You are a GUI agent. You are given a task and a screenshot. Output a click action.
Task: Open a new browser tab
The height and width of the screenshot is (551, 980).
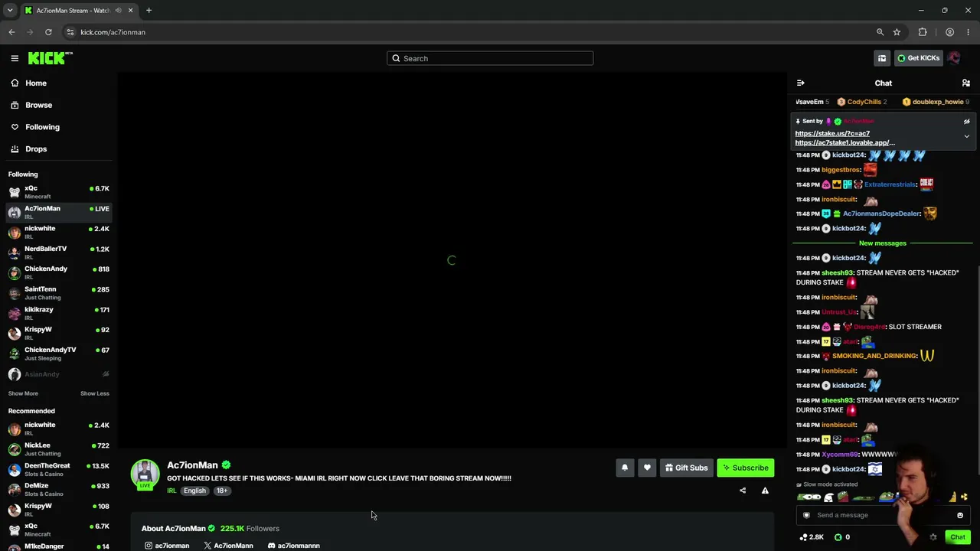(149, 11)
